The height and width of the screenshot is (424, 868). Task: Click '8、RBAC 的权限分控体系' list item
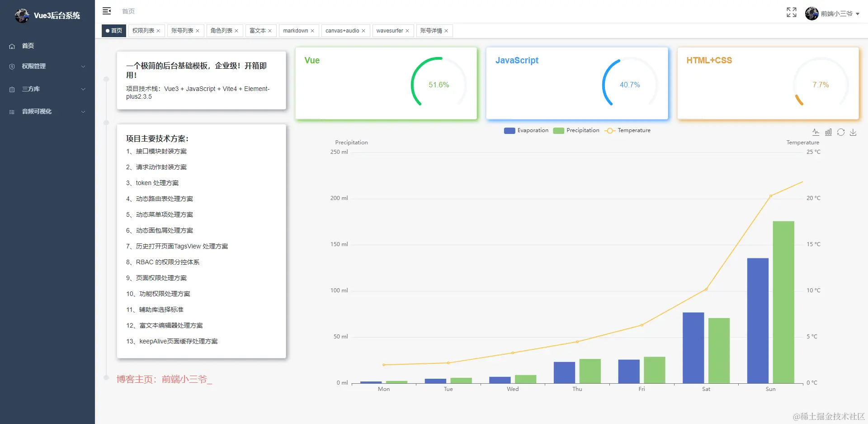tap(163, 262)
